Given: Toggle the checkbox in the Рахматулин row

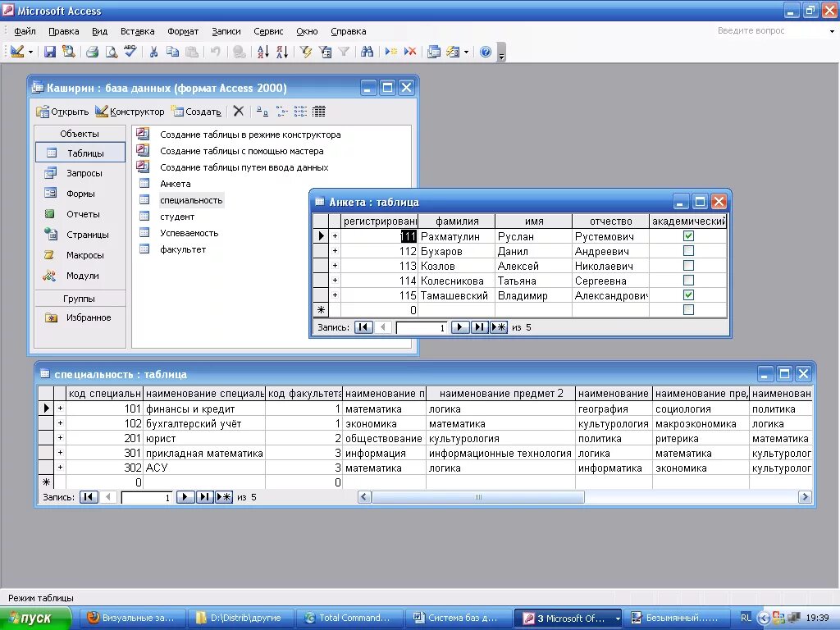Looking at the screenshot, I should pos(689,235).
